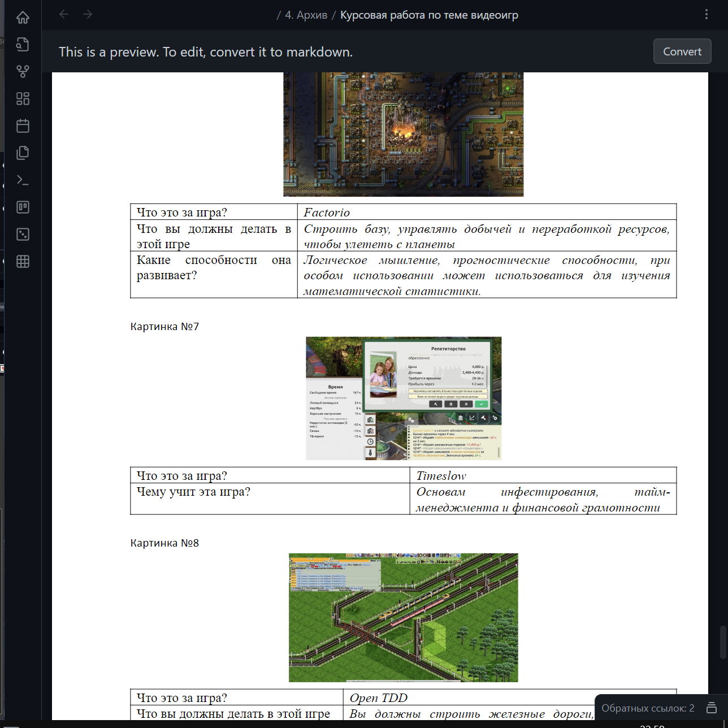Open the calendar daily note icon

[23, 126]
